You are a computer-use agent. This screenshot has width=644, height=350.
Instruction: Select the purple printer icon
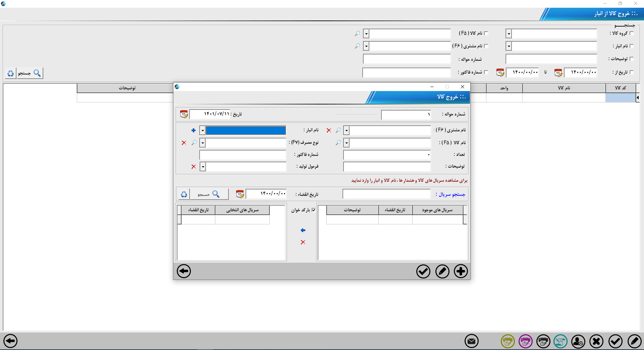(x=525, y=341)
